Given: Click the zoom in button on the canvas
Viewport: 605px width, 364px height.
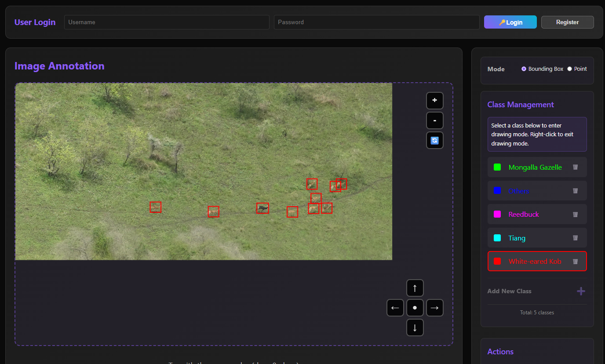Looking at the screenshot, I should pos(434,100).
